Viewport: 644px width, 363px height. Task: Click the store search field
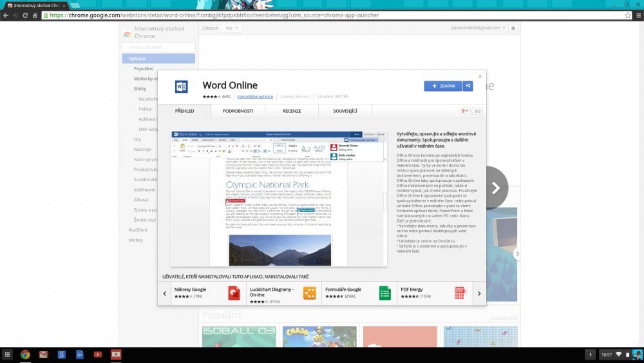tap(158, 47)
